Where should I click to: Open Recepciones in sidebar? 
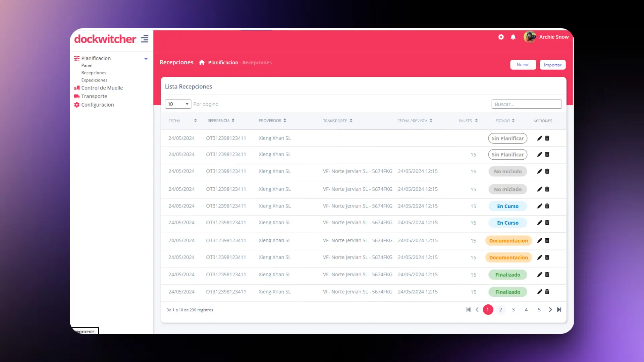pyautogui.click(x=94, y=73)
